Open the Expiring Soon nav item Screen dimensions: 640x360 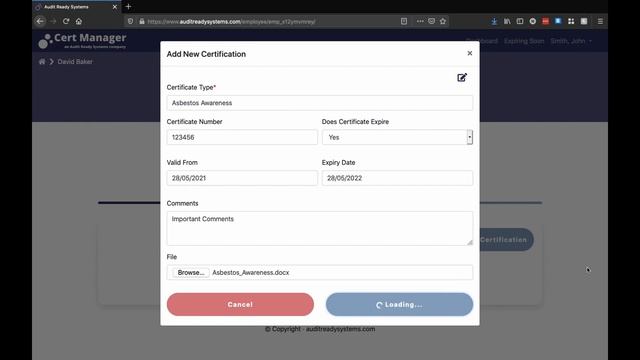pyautogui.click(x=524, y=41)
